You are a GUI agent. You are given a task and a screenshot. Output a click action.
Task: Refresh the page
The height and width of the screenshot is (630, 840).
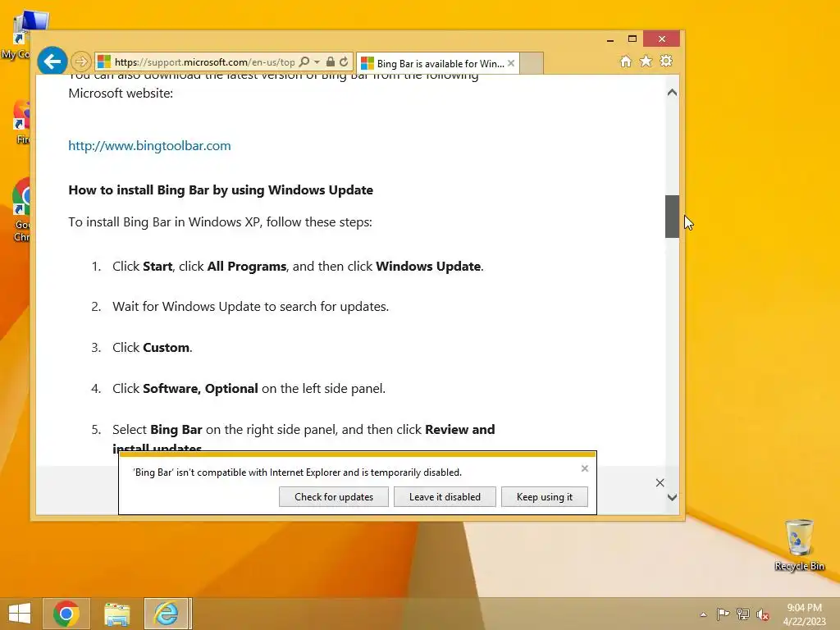(344, 62)
